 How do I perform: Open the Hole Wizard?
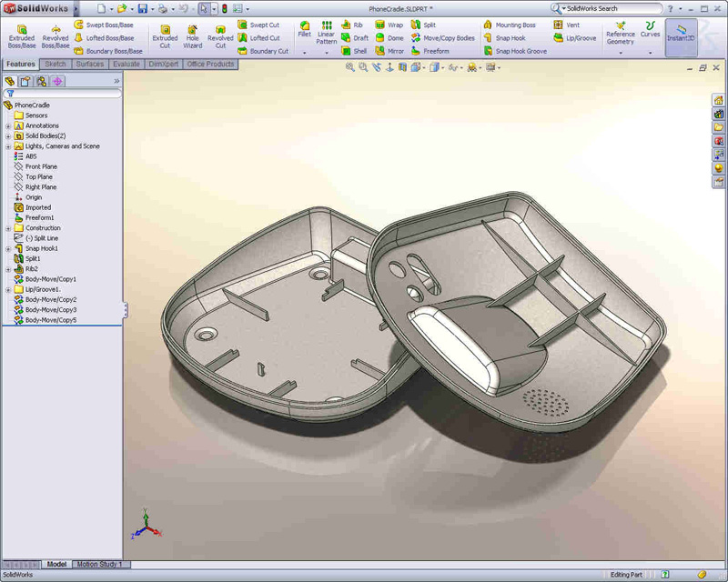click(x=193, y=36)
